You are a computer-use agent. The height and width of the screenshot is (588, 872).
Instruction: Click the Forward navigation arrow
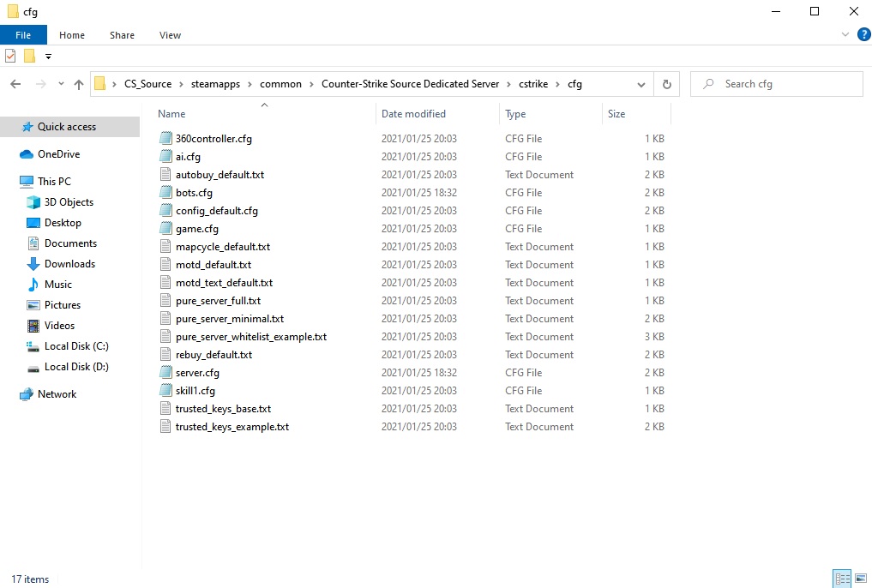click(40, 84)
